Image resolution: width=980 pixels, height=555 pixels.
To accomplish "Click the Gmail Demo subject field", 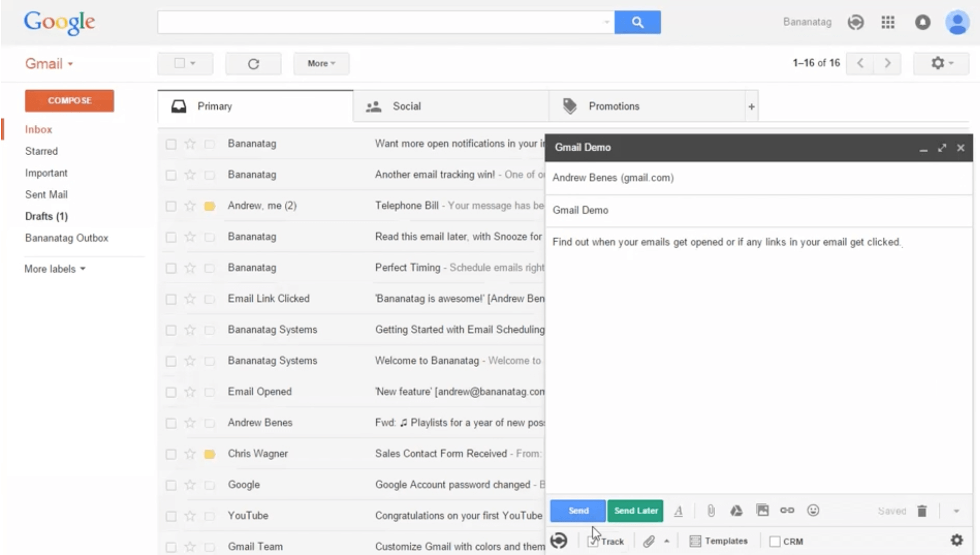I will coord(759,210).
